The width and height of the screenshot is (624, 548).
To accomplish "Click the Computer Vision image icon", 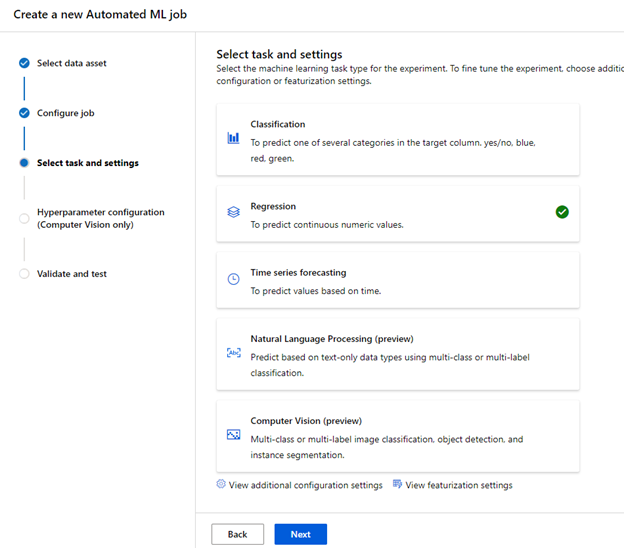I will pos(233,435).
